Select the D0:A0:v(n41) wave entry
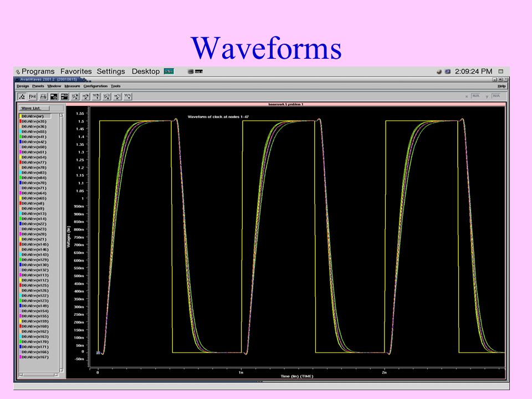This screenshot has width=532, height=399. click(x=34, y=137)
